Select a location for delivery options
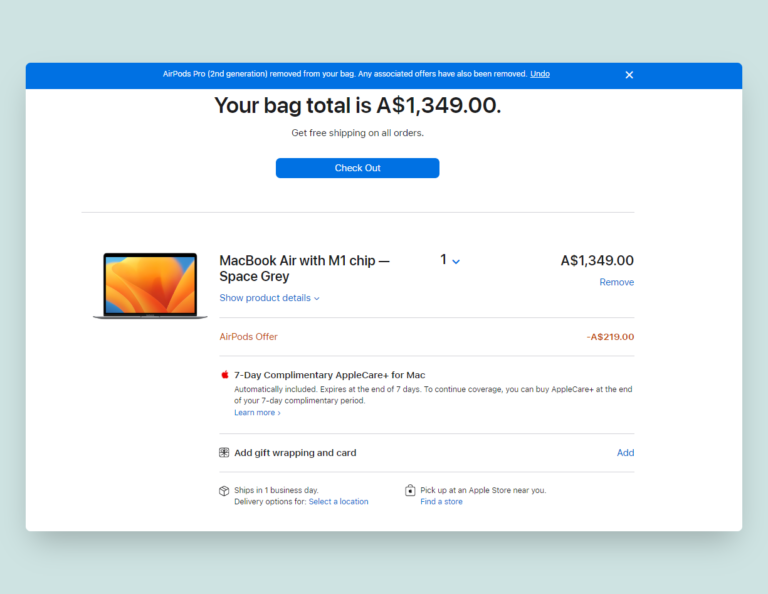The width and height of the screenshot is (768, 594). pos(338,501)
